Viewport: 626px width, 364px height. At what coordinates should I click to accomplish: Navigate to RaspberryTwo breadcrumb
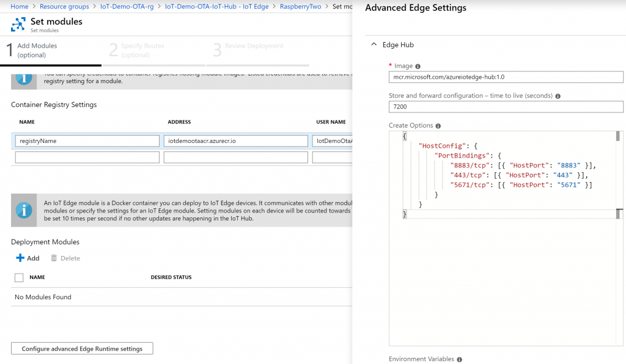300,6
